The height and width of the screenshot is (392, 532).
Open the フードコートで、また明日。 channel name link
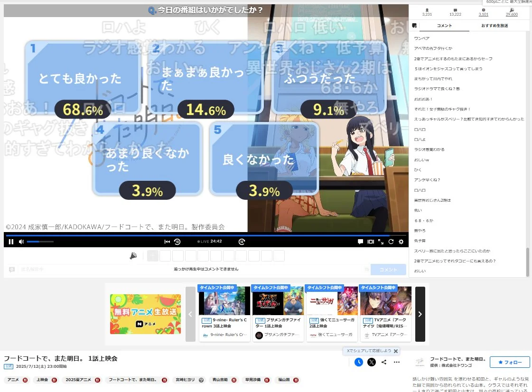[457, 359]
